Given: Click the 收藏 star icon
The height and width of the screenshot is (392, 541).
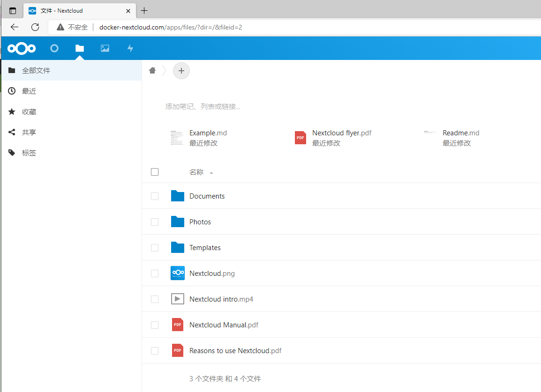Looking at the screenshot, I should pyautogui.click(x=12, y=111).
